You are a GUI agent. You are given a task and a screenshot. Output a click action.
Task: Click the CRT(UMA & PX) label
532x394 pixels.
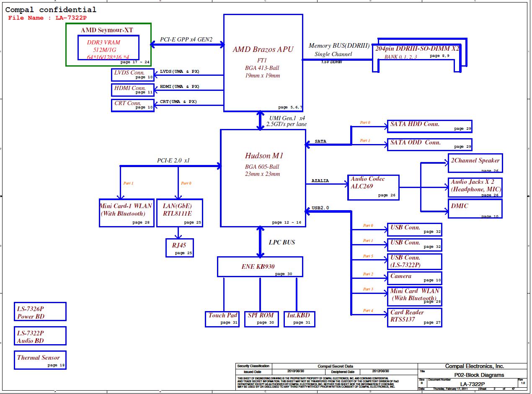(x=178, y=102)
